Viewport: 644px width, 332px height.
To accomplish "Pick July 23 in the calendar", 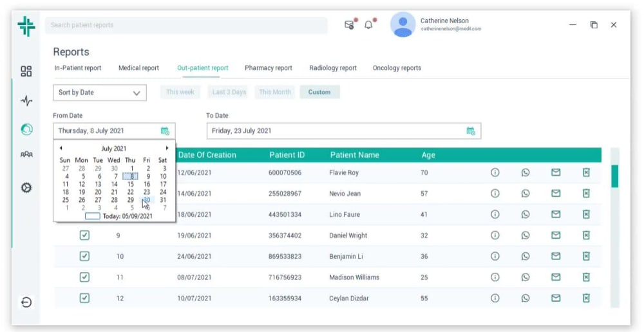I will coord(147,192).
